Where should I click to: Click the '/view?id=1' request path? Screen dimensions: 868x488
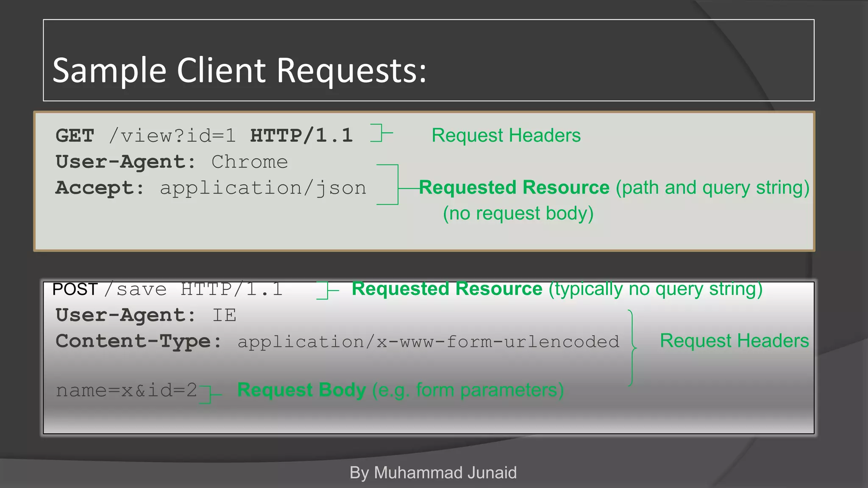pos(172,136)
